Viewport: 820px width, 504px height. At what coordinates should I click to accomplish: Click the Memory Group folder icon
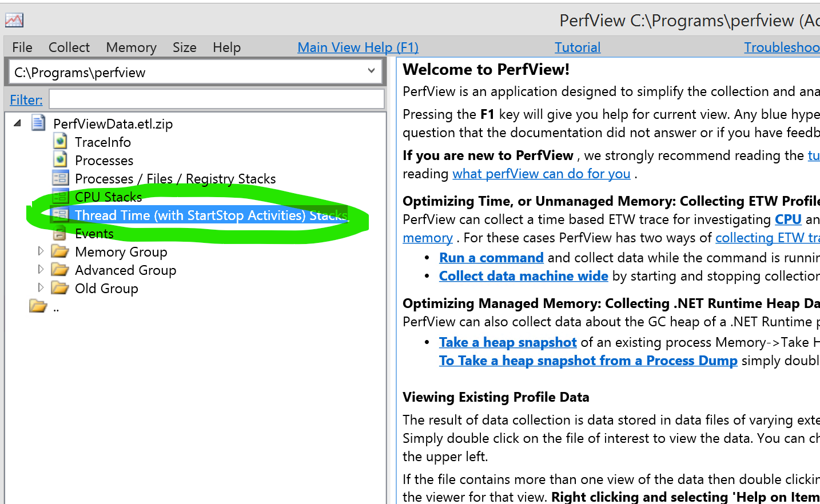59,251
